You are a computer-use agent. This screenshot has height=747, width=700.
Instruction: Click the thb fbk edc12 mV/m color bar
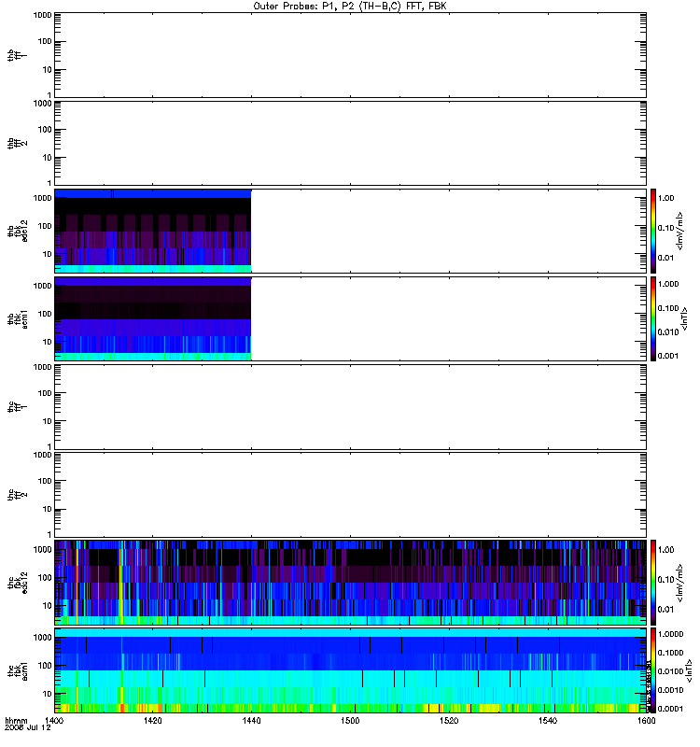pyautogui.click(x=653, y=231)
